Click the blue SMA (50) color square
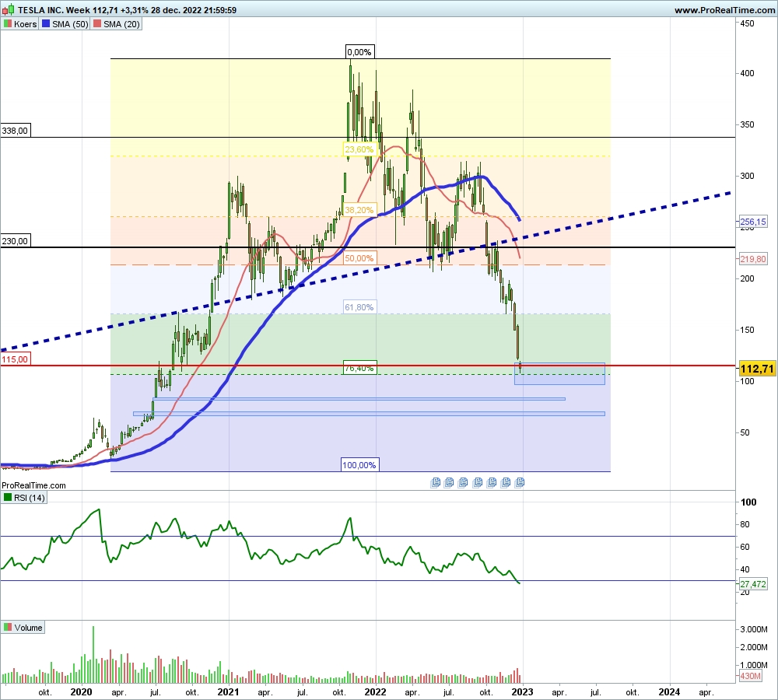Image resolution: width=778 pixels, height=700 pixels. (x=45, y=24)
